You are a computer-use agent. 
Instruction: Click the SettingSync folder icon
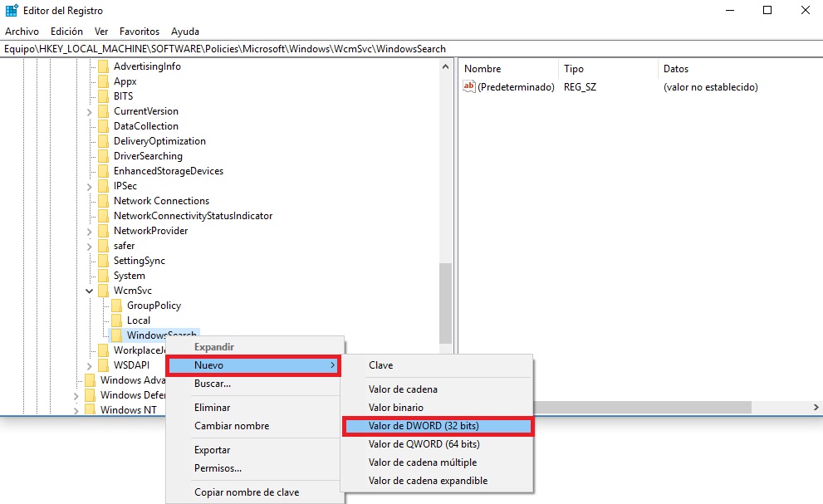104,261
